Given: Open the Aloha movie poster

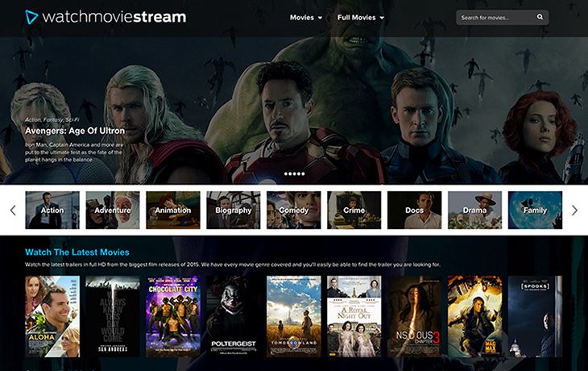Looking at the screenshot, I should (x=52, y=316).
